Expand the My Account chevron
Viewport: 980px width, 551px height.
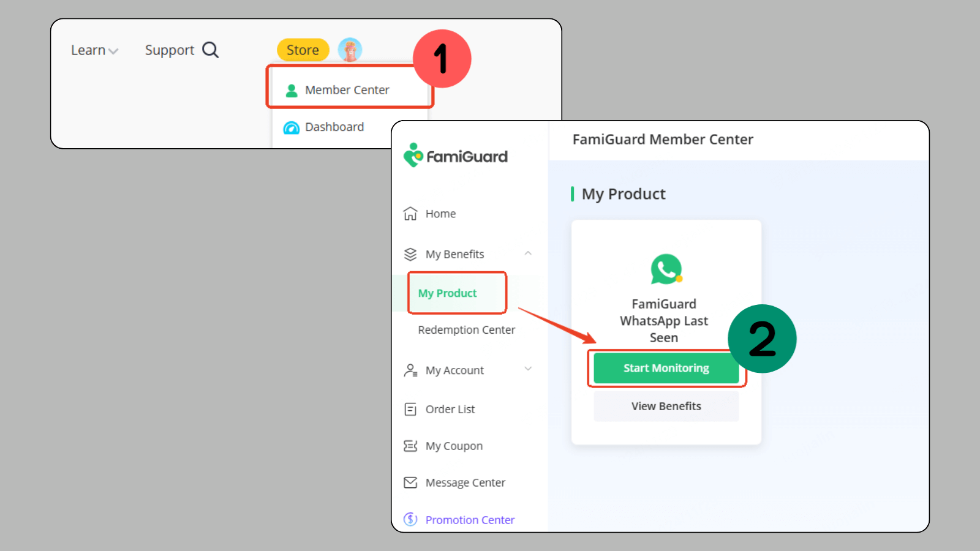(x=528, y=369)
